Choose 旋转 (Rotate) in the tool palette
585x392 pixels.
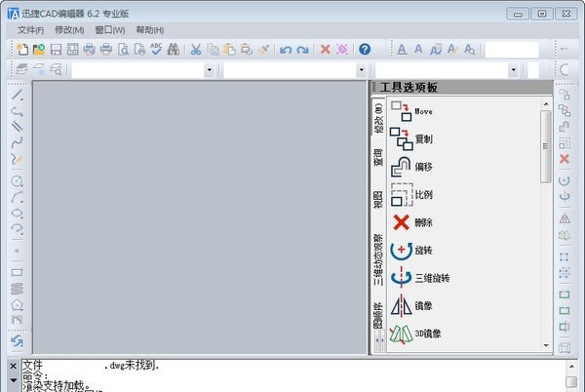pos(411,251)
